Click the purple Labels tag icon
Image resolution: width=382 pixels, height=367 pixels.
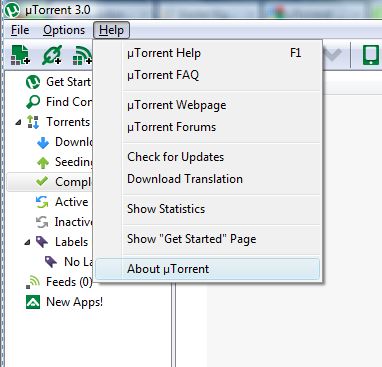click(42, 242)
